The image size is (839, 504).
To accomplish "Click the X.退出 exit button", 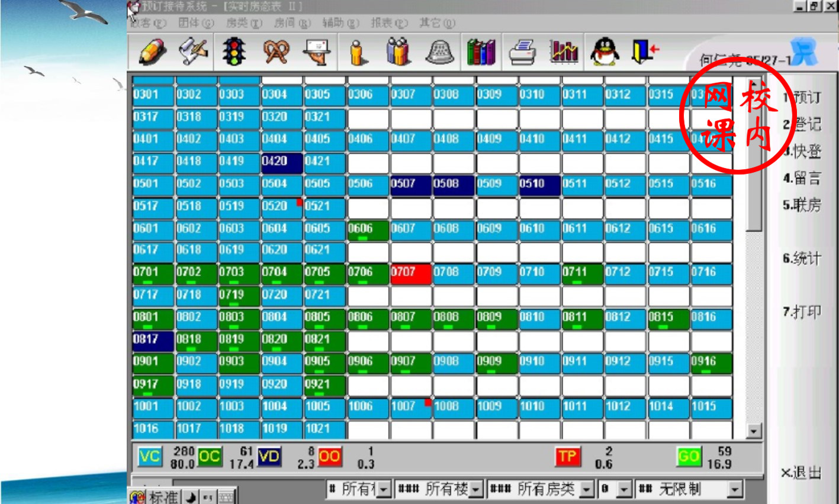I will (801, 473).
